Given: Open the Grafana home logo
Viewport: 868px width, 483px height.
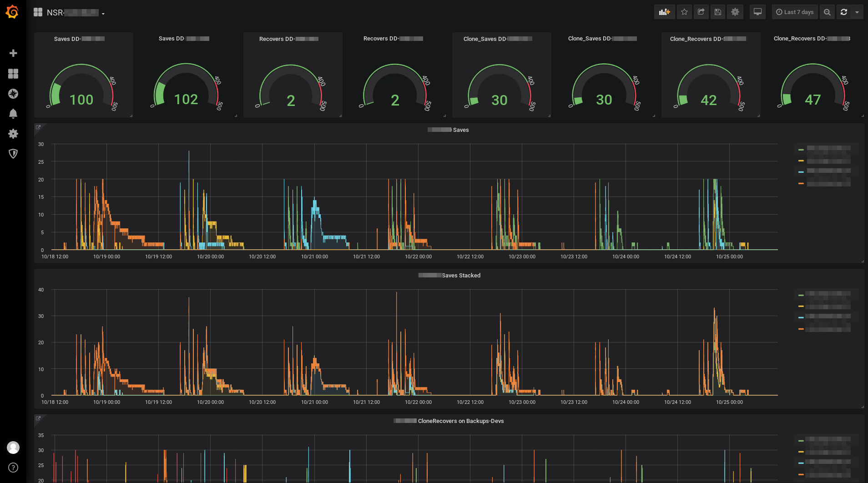Looking at the screenshot, I should (13, 12).
